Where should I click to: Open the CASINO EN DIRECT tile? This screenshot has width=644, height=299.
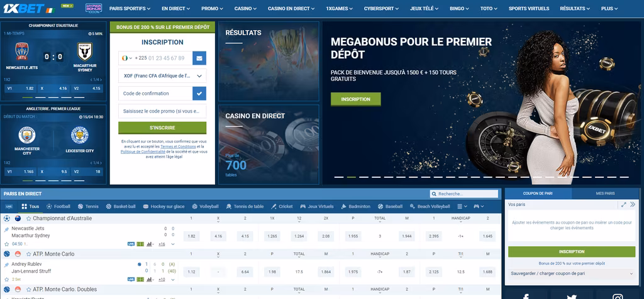[269, 144]
